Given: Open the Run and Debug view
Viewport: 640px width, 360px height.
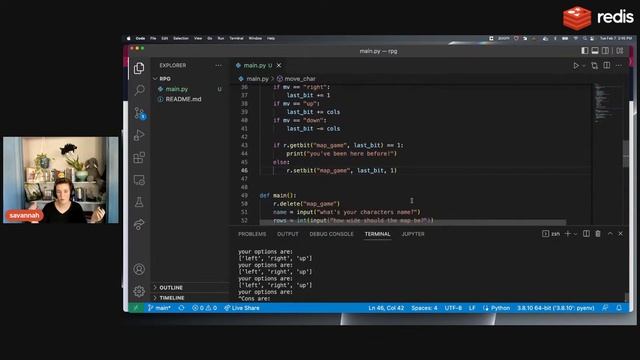Looking at the screenshot, I should click(139, 135).
